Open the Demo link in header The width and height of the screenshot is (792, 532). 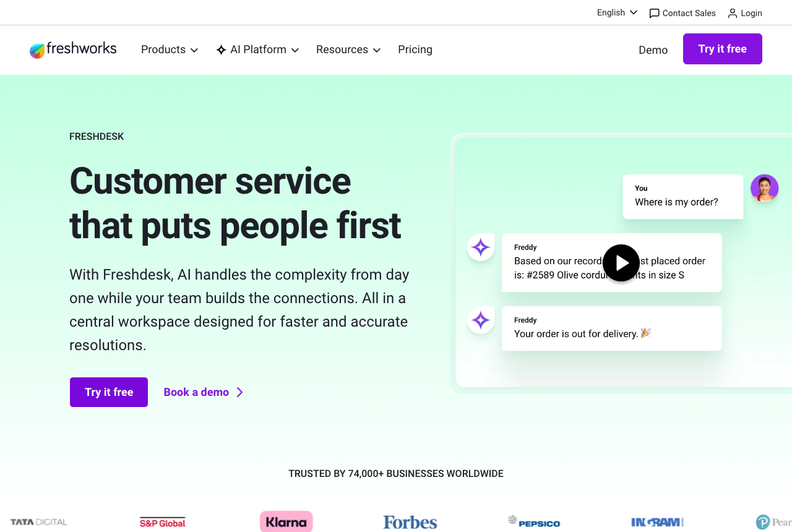[x=653, y=50]
